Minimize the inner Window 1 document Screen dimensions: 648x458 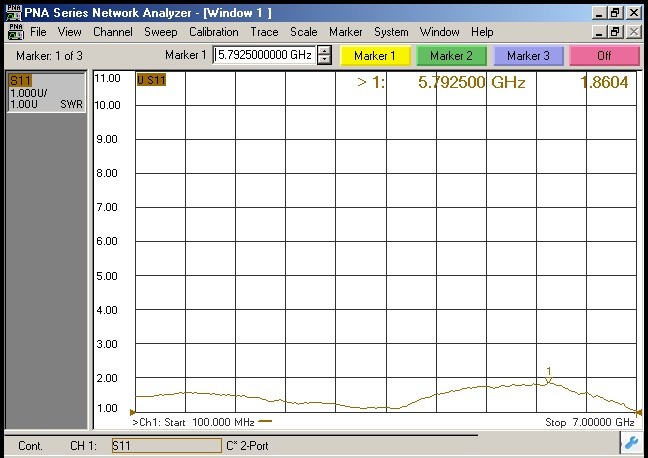(x=600, y=32)
